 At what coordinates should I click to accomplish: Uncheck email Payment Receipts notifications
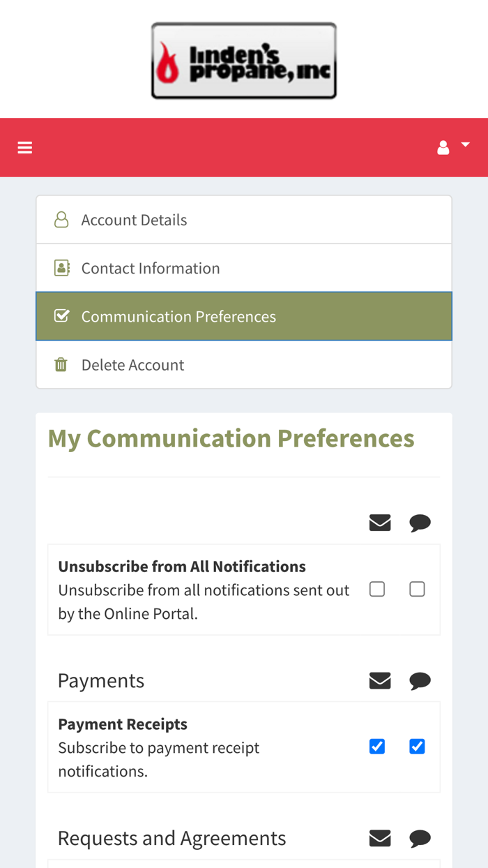[x=377, y=747]
